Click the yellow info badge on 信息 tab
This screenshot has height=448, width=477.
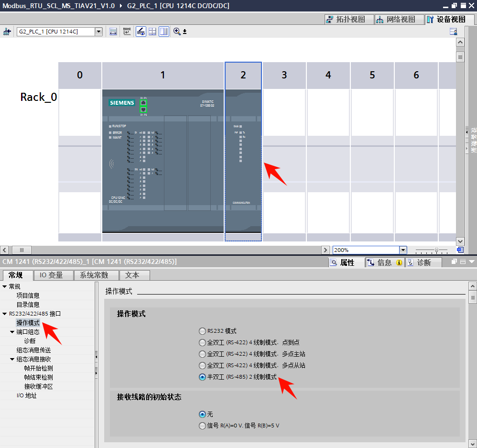click(x=399, y=262)
